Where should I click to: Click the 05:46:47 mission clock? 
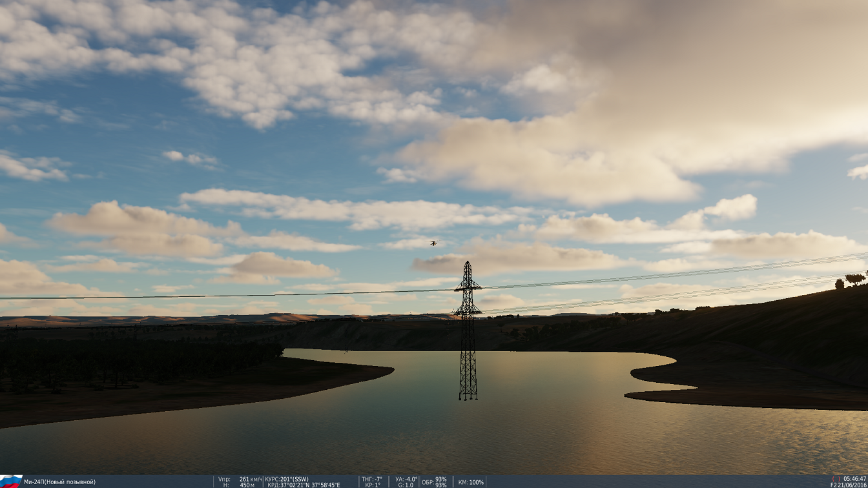pyautogui.click(x=854, y=479)
